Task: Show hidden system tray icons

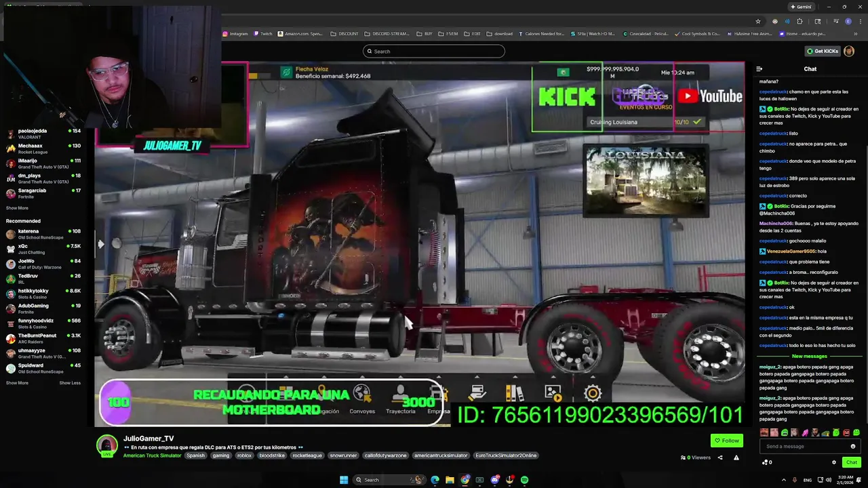Action: point(784,480)
